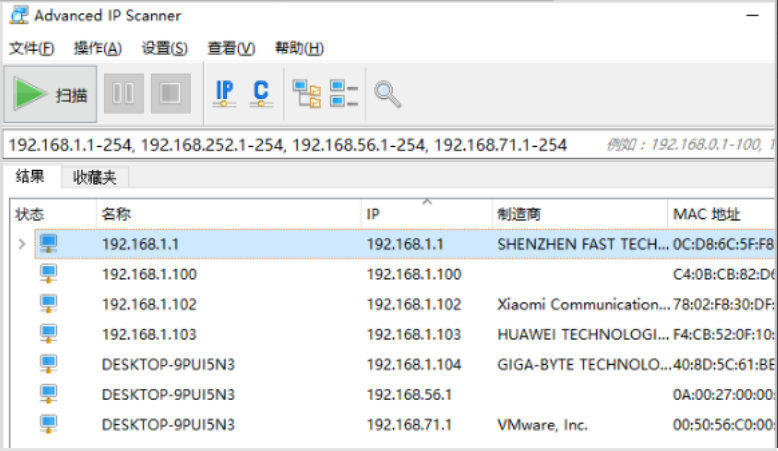The width and height of the screenshot is (778, 451).
Task: Click the C subnet class icon
Action: click(261, 93)
